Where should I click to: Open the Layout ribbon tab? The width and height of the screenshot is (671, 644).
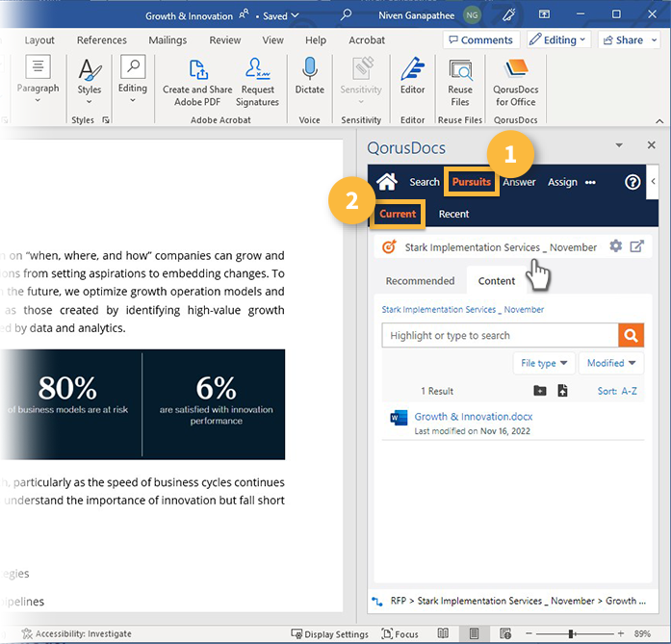(39, 40)
